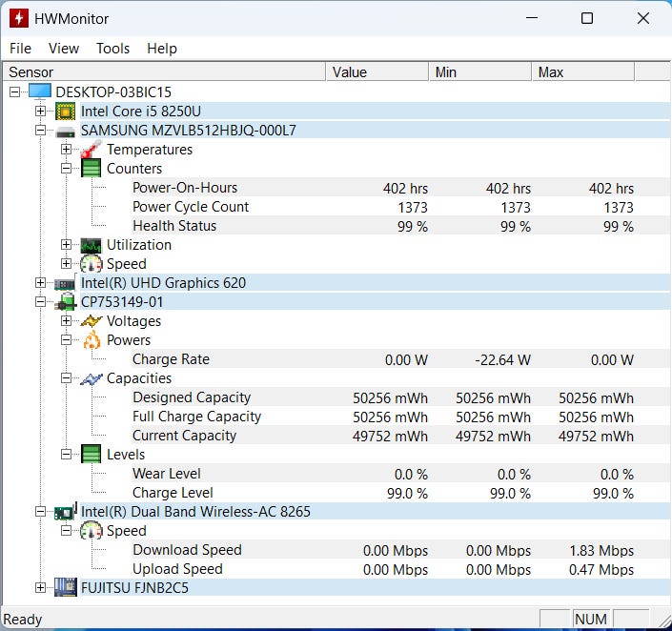The image size is (672, 631).
Task: Maximize the HWMonitor window
Action: 587,18
